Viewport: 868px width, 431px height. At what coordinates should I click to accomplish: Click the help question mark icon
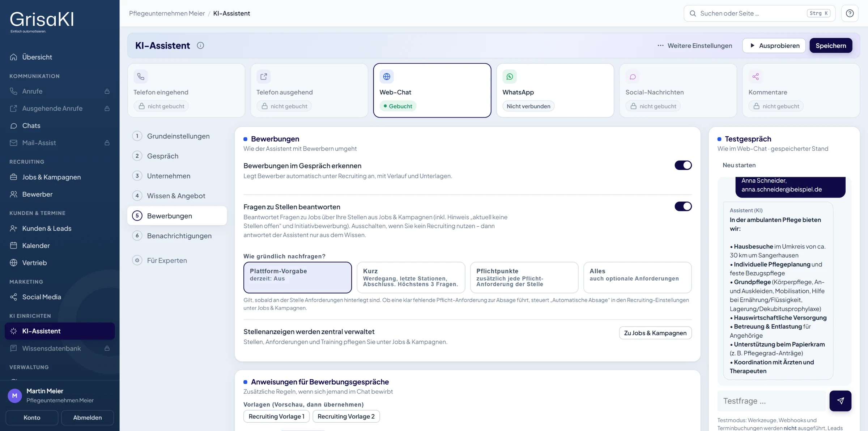850,13
